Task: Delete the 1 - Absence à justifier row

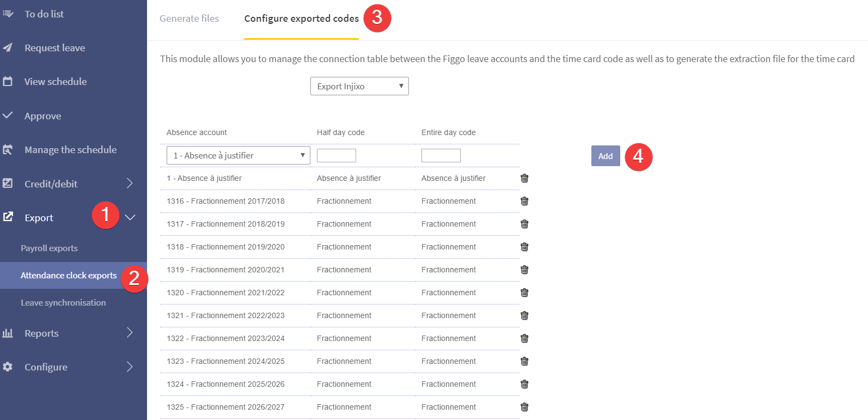Action: click(524, 178)
